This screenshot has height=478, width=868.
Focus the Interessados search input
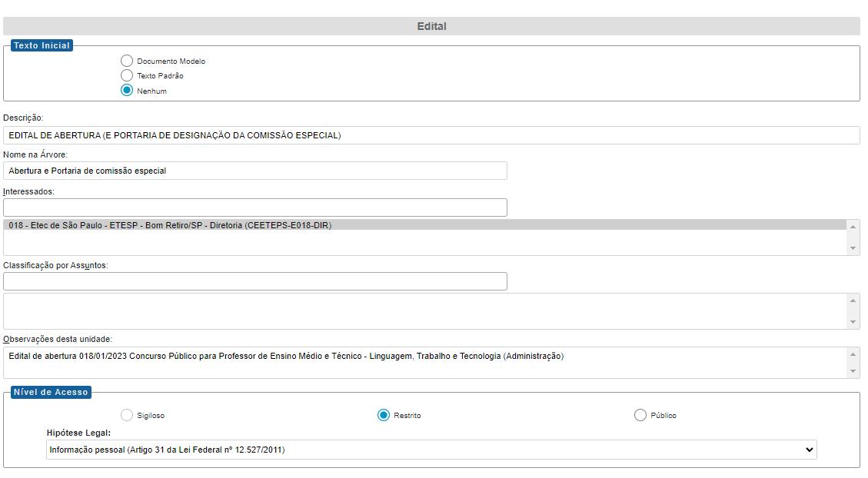point(255,207)
